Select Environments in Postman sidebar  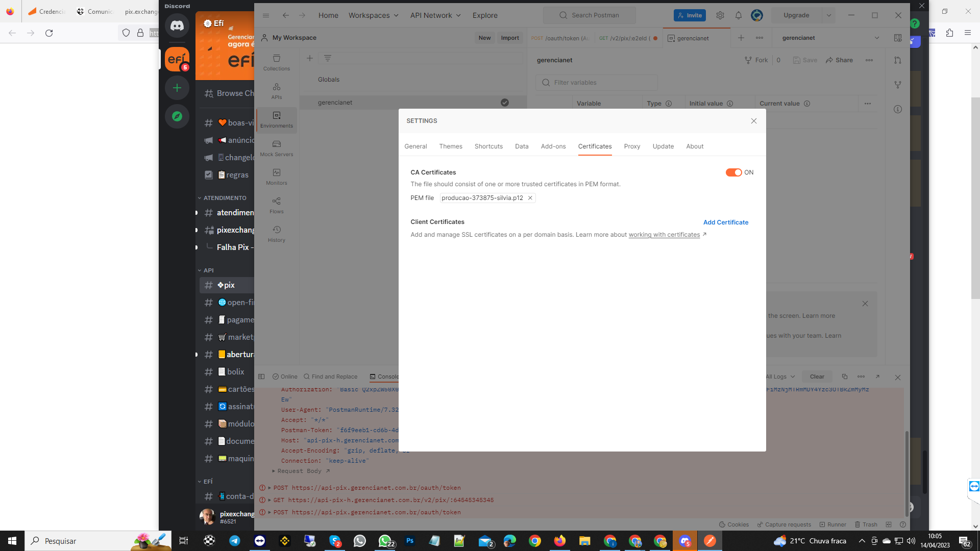tap(277, 119)
